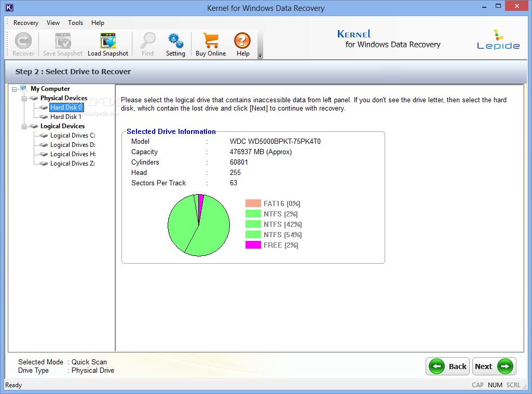Click the NTFS [2%] legend swatch
Image resolution: width=532 pixels, height=394 pixels.
253,214
